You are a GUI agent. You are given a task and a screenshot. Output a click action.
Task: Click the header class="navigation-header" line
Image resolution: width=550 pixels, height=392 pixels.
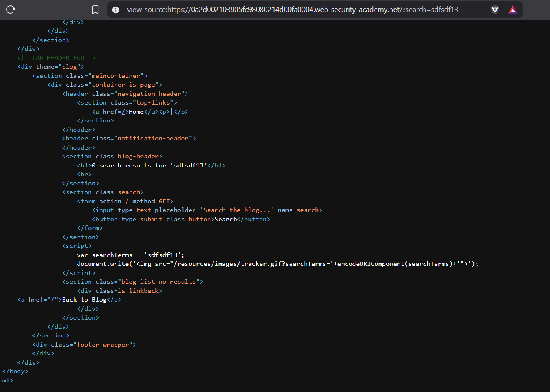point(125,94)
